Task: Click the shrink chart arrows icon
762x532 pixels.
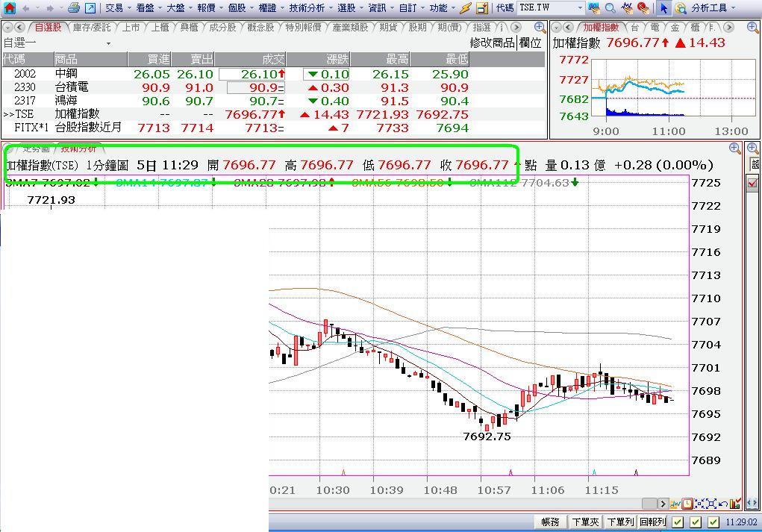Action: click(699, 504)
